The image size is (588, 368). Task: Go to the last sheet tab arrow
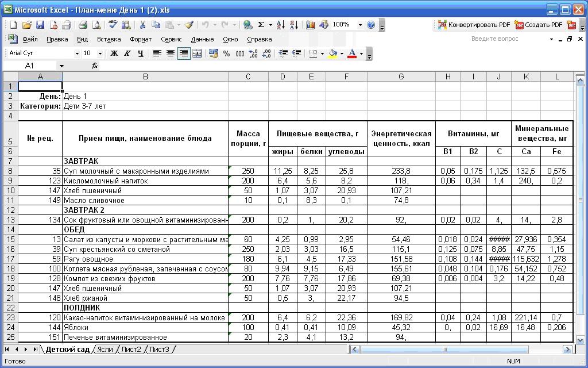coord(35,350)
